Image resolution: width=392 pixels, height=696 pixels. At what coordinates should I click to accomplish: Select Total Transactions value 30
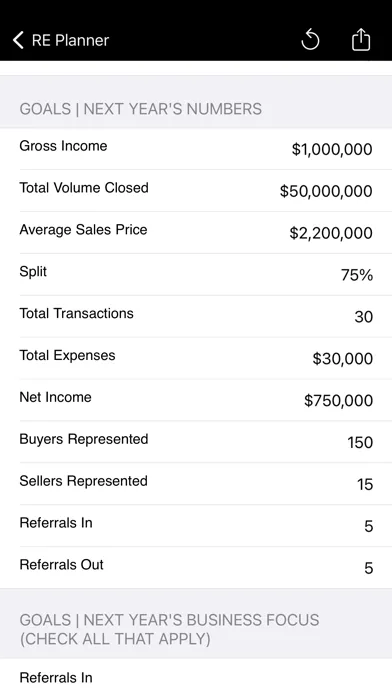tap(363, 316)
